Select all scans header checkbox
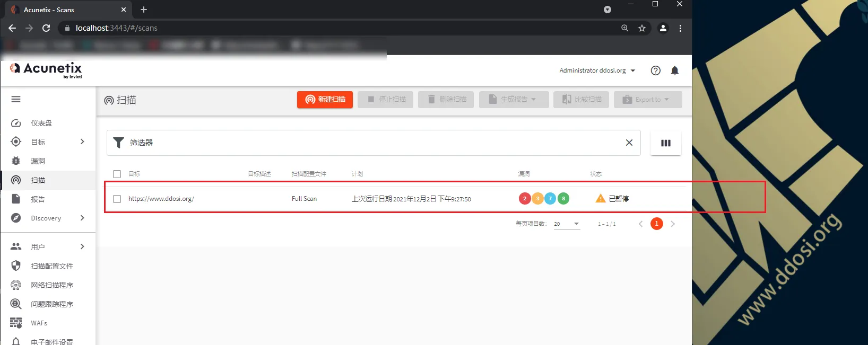The width and height of the screenshot is (868, 345). coord(117,174)
